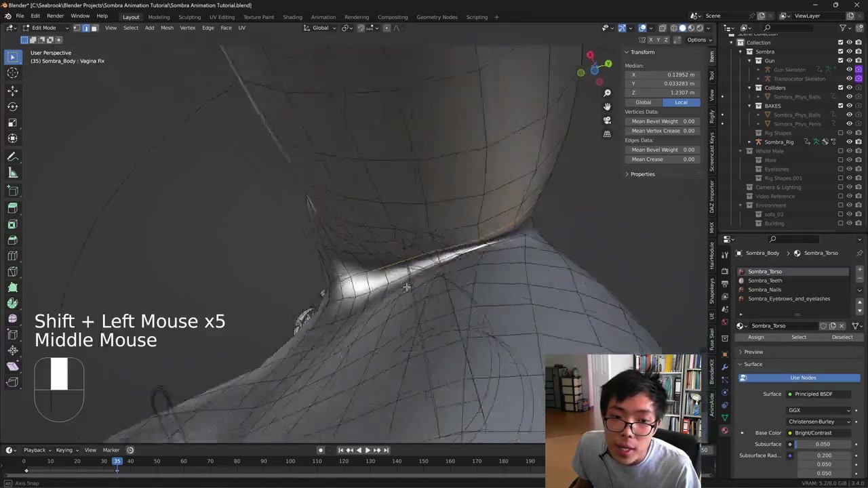Select the Sombra_Teeth material slot
This screenshot has width=868, height=488.
pyautogui.click(x=765, y=281)
